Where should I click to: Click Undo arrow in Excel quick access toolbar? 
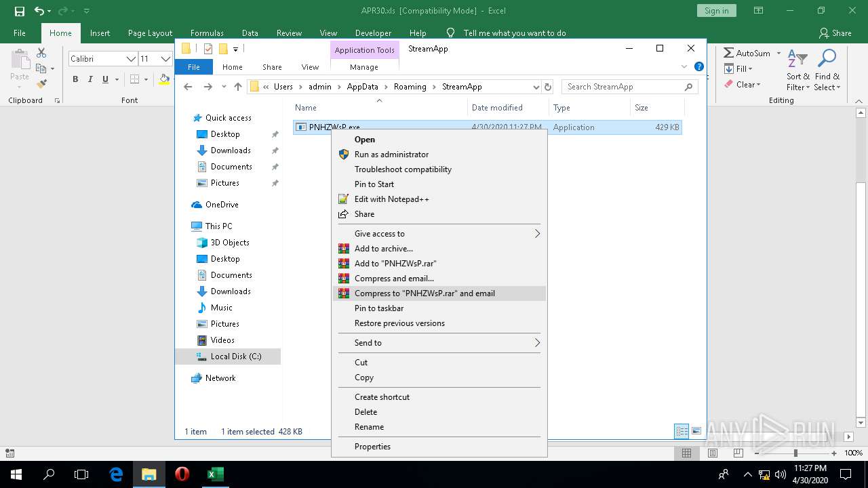[39, 11]
